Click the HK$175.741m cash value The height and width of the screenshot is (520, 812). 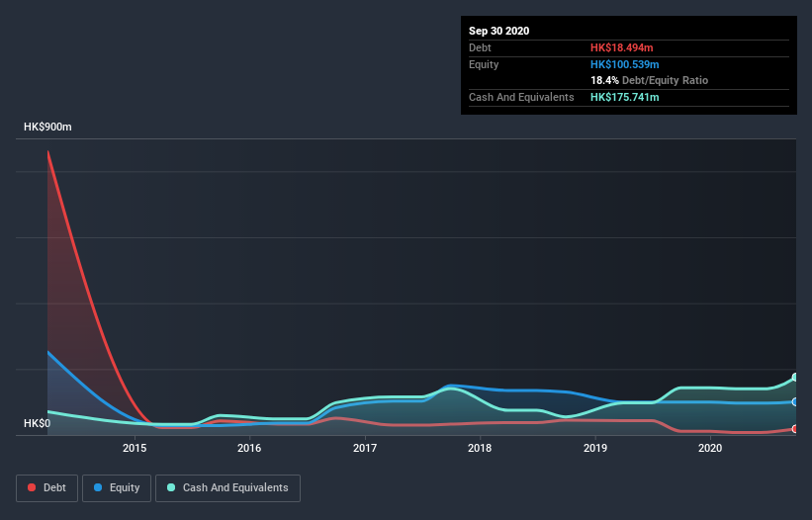click(x=624, y=97)
